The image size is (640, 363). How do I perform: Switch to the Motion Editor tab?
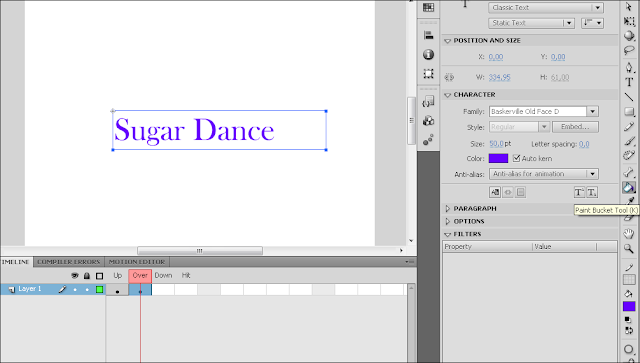coord(137,262)
